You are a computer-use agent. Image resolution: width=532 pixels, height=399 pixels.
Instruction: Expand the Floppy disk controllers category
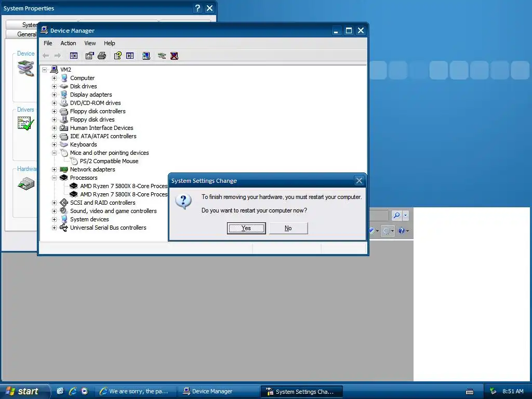54,111
